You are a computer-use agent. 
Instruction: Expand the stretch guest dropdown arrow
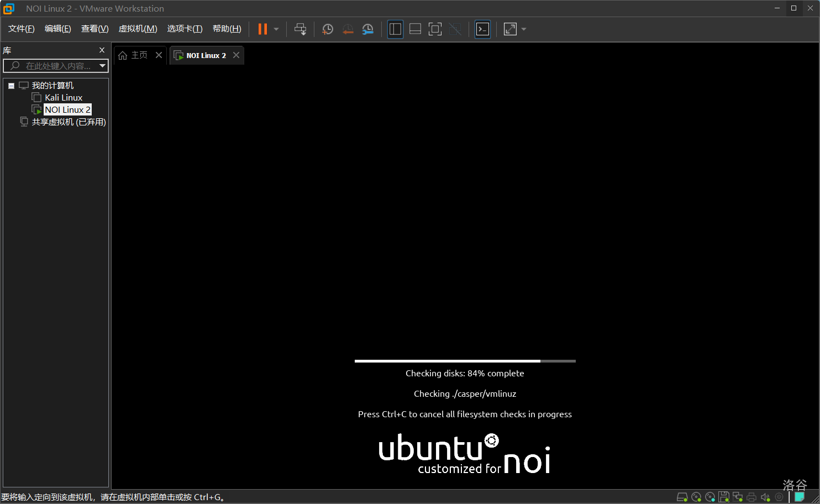524,29
